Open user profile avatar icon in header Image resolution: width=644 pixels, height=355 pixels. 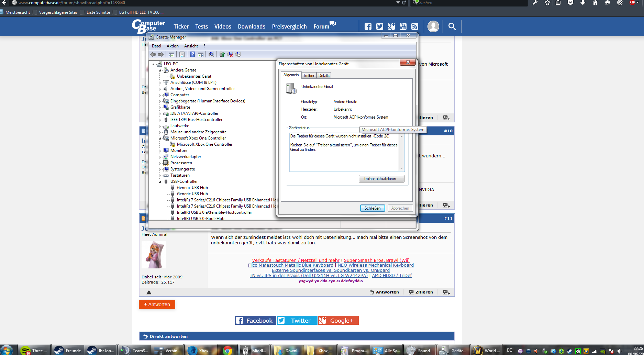click(433, 26)
